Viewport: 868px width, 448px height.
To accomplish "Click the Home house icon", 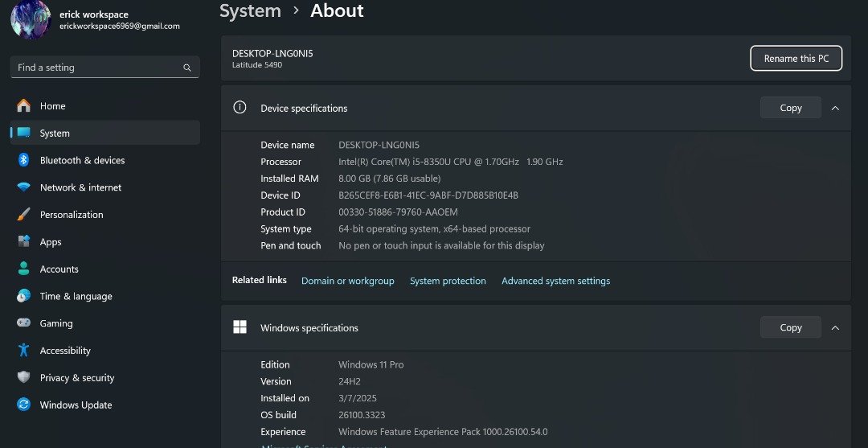I will click(x=24, y=106).
